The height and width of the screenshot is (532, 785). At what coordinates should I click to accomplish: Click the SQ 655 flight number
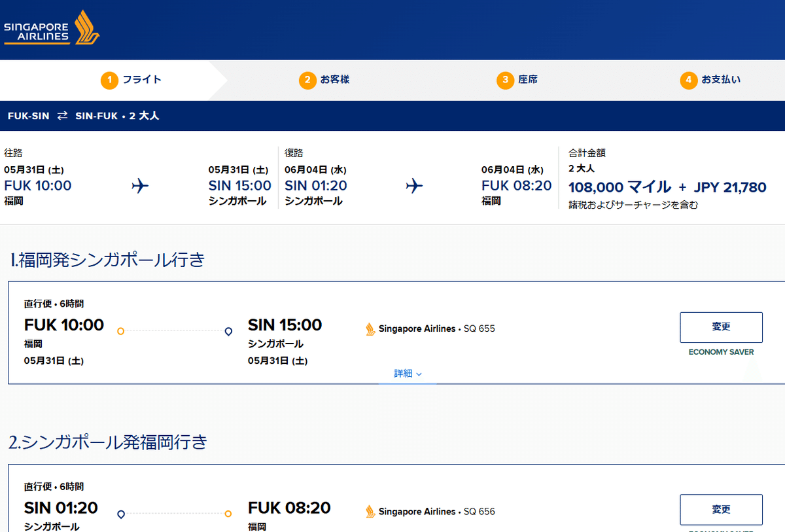pyautogui.click(x=480, y=328)
